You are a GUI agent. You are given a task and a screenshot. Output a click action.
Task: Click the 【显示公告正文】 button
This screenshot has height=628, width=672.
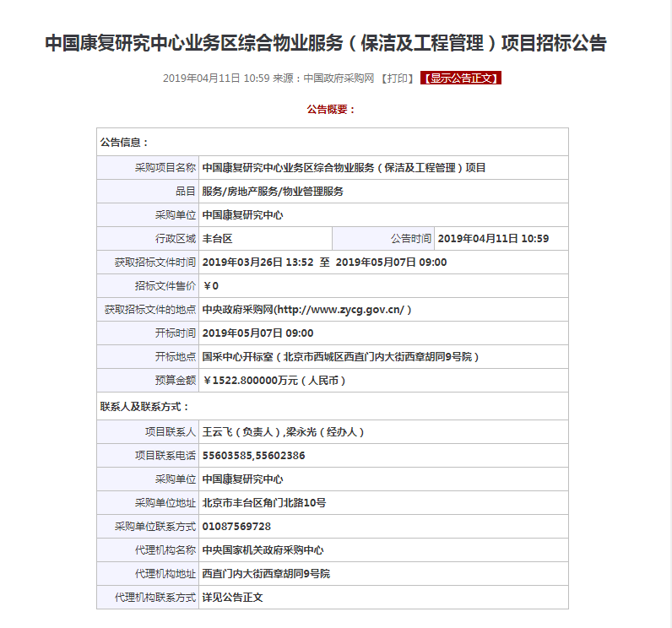[x=461, y=78]
